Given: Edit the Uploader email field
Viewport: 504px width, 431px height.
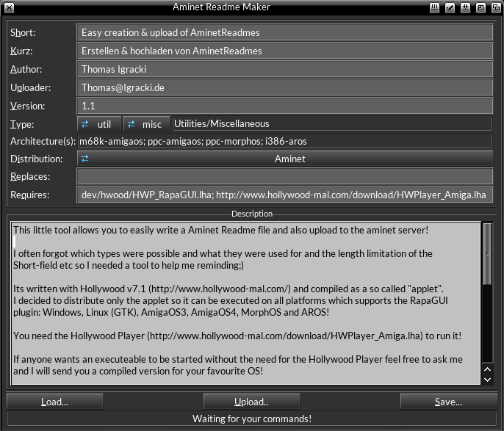Looking at the screenshot, I should (x=285, y=87).
